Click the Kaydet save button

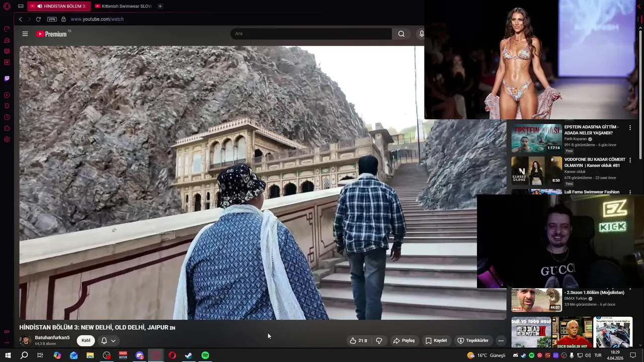[436, 340]
